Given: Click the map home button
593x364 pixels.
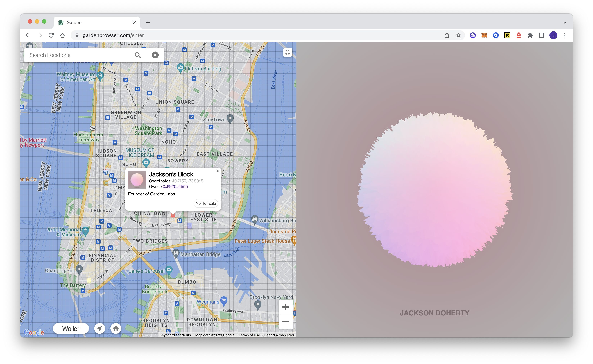Looking at the screenshot, I should tap(116, 328).
